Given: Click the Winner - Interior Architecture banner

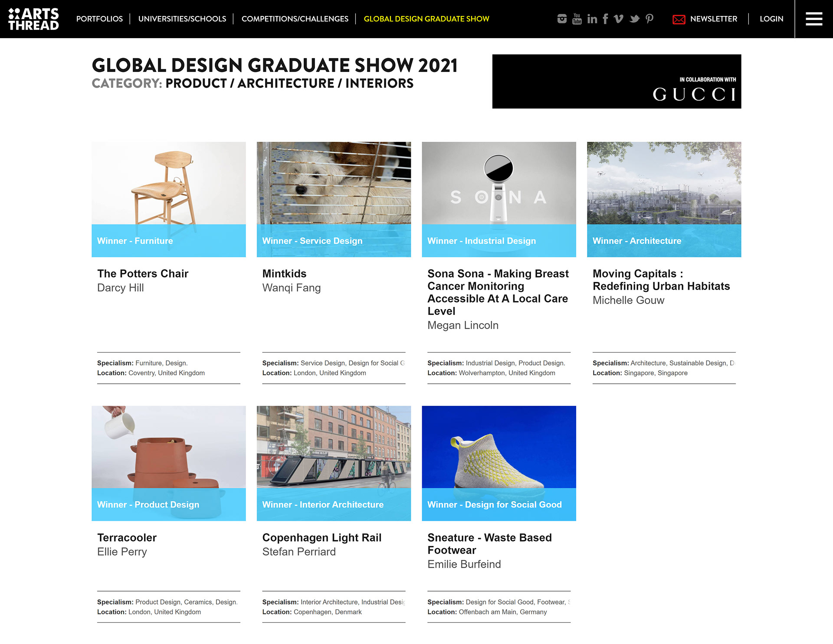Looking at the screenshot, I should 334,504.
